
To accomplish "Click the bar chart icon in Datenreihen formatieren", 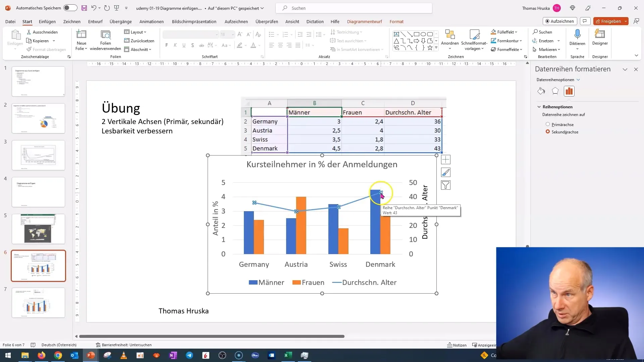I will [x=569, y=90].
